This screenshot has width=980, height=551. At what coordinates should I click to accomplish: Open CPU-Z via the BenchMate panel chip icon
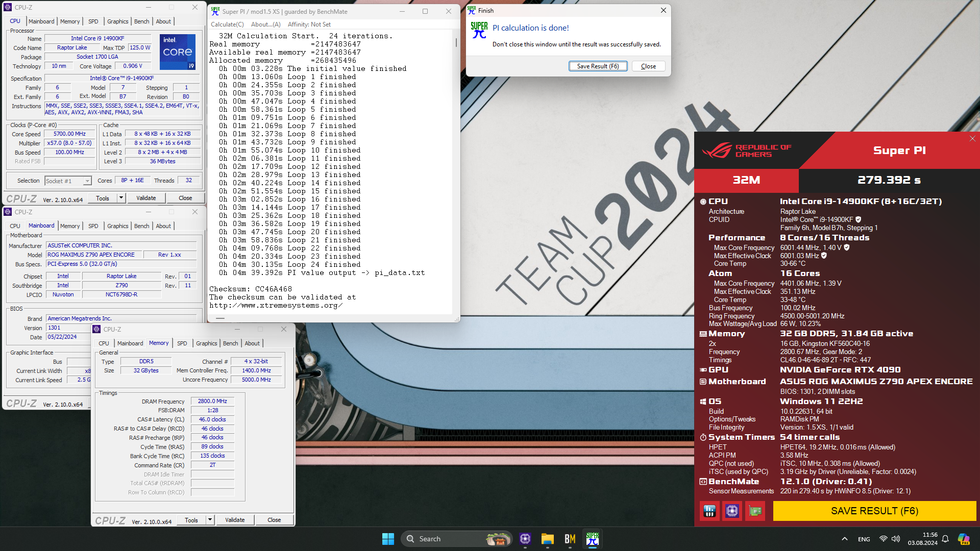[x=732, y=511]
